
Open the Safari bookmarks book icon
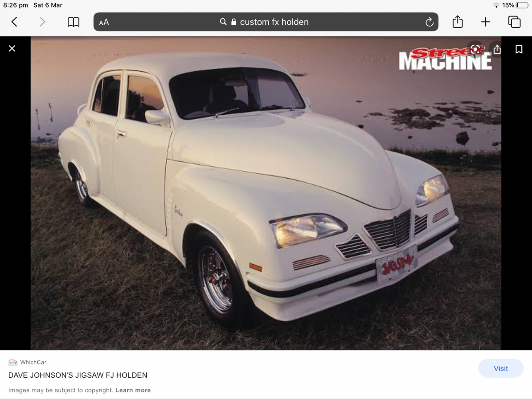pos(73,22)
